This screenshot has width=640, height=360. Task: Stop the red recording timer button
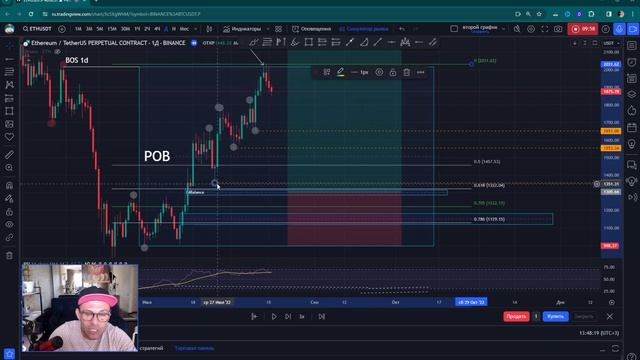(583, 29)
